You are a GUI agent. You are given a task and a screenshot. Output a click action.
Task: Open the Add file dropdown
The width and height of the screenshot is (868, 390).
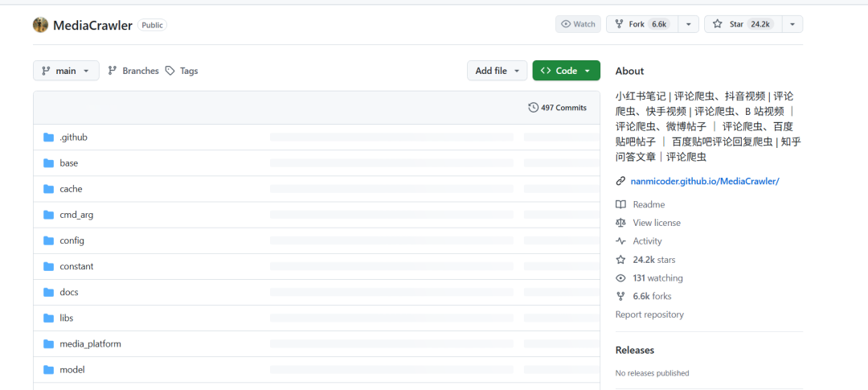[x=497, y=71]
